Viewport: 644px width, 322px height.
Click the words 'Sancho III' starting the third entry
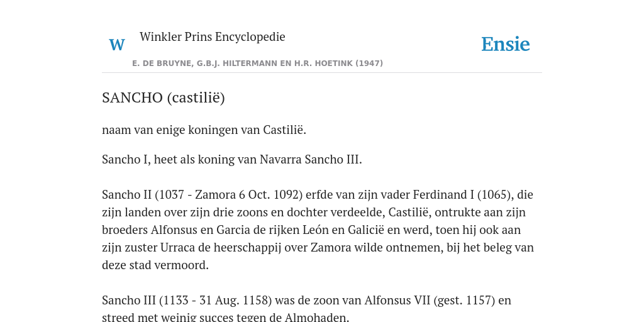tap(129, 300)
